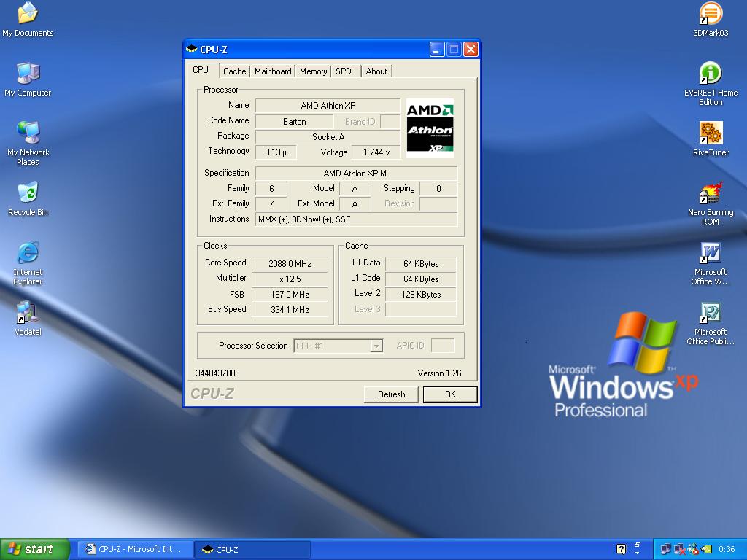This screenshot has width=747, height=560.
Task: Select the Vodatel desktop shortcut
Action: 28,314
